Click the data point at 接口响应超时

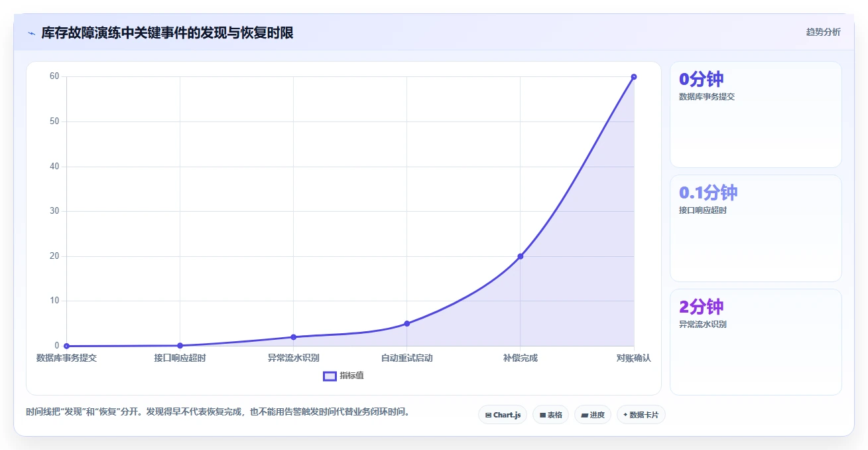click(x=180, y=345)
